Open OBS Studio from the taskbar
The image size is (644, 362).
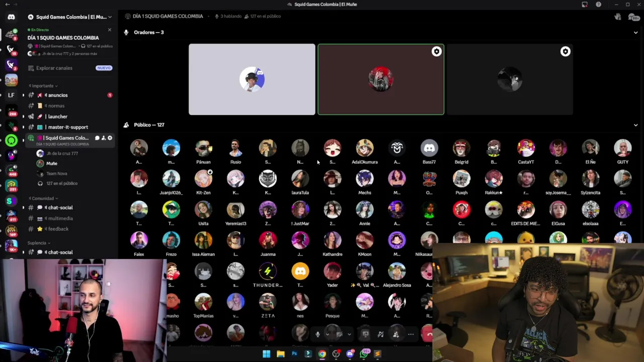click(336, 354)
